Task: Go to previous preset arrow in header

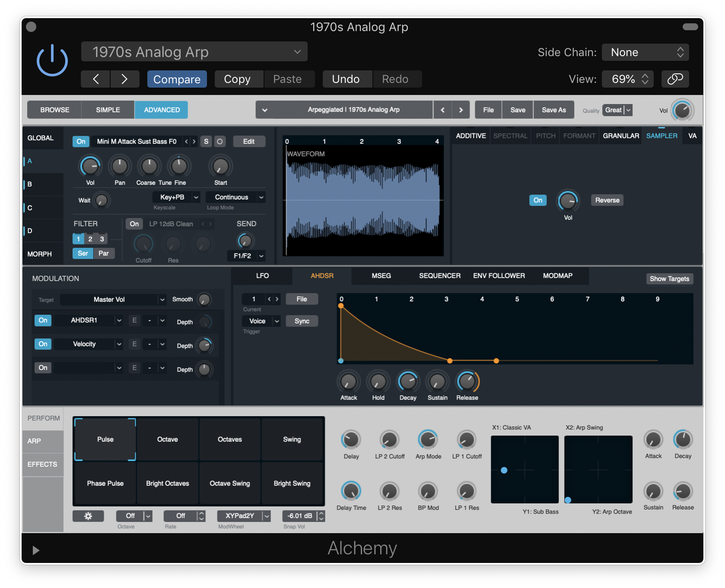Action: pyautogui.click(x=96, y=79)
